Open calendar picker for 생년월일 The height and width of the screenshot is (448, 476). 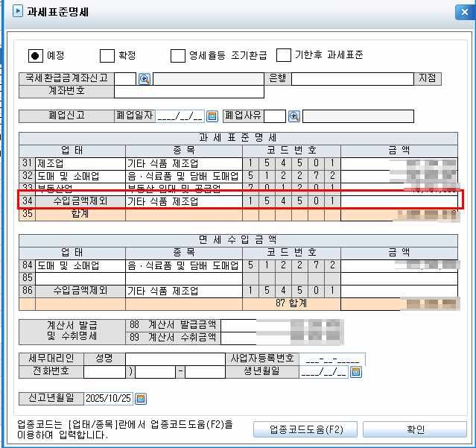pyautogui.click(x=355, y=372)
